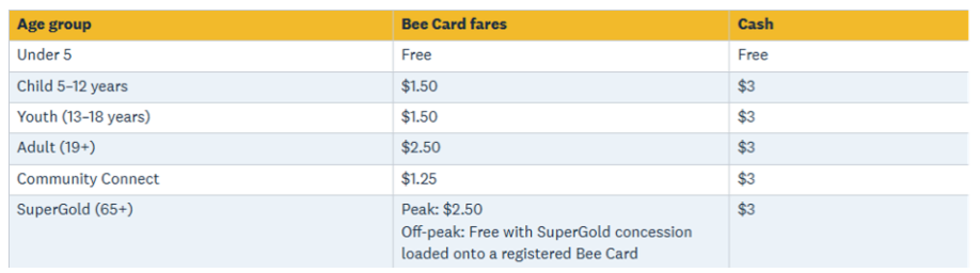Viewport: 980px width, 273px height.
Task: Click the SuperGold (65+) row label
Action: [x=74, y=209]
